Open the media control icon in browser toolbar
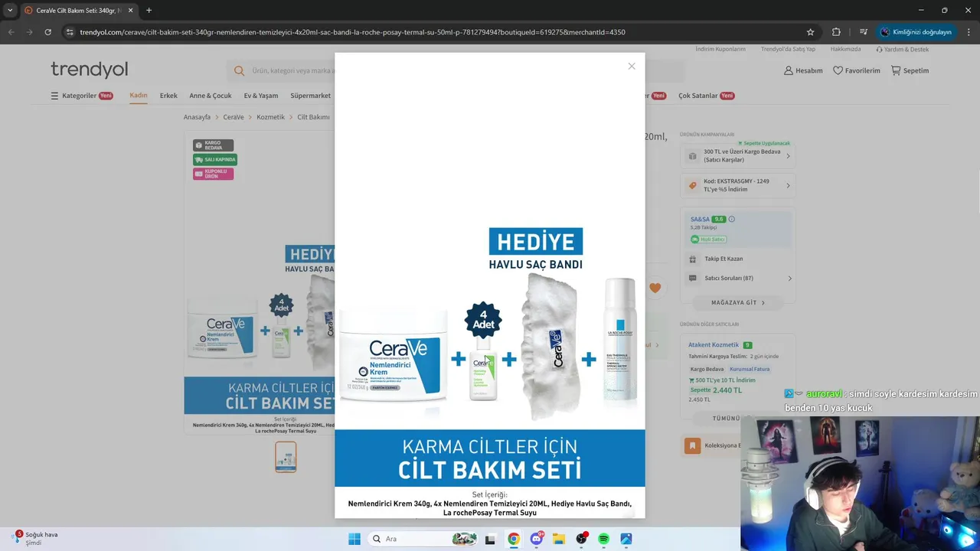The width and height of the screenshot is (980, 551). [x=864, y=32]
